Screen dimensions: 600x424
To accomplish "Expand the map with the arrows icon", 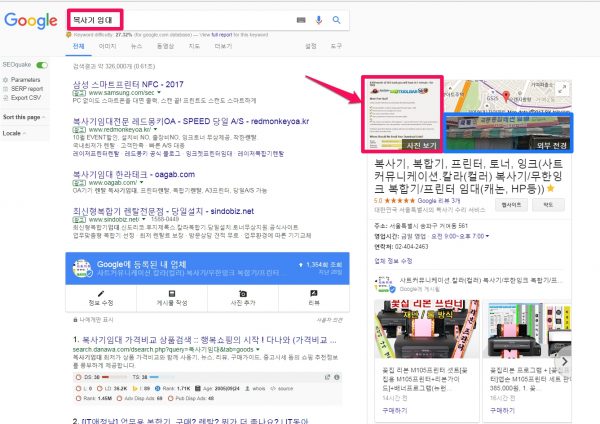I will (562, 90).
